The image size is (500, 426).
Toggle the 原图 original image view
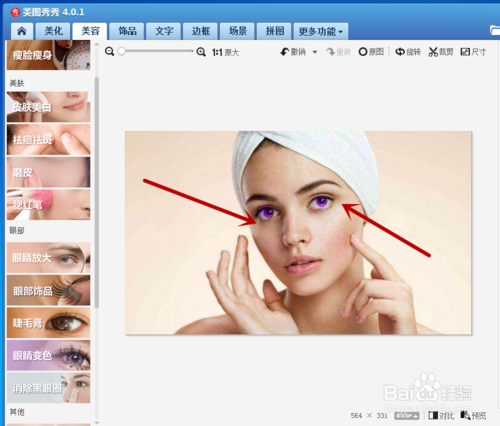371,52
